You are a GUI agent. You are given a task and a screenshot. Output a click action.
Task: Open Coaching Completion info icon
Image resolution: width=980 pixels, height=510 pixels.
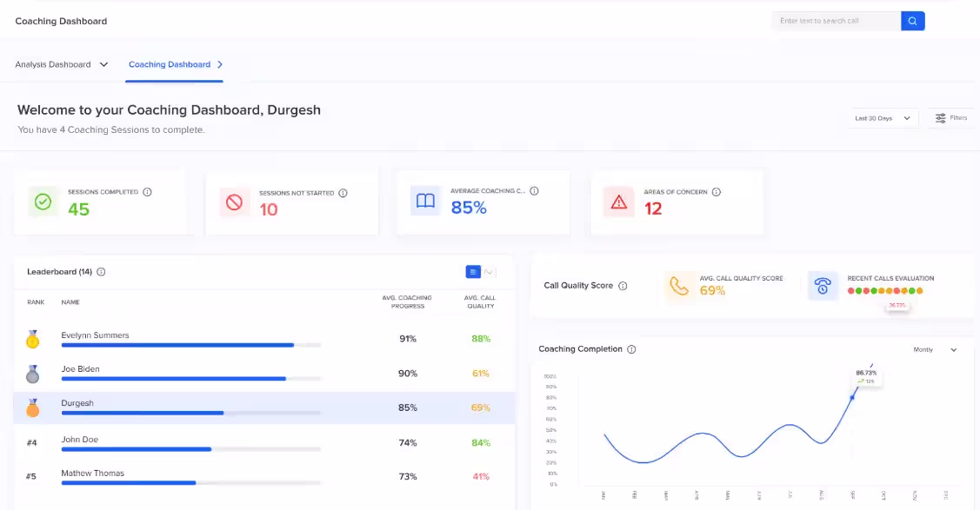coord(632,349)
